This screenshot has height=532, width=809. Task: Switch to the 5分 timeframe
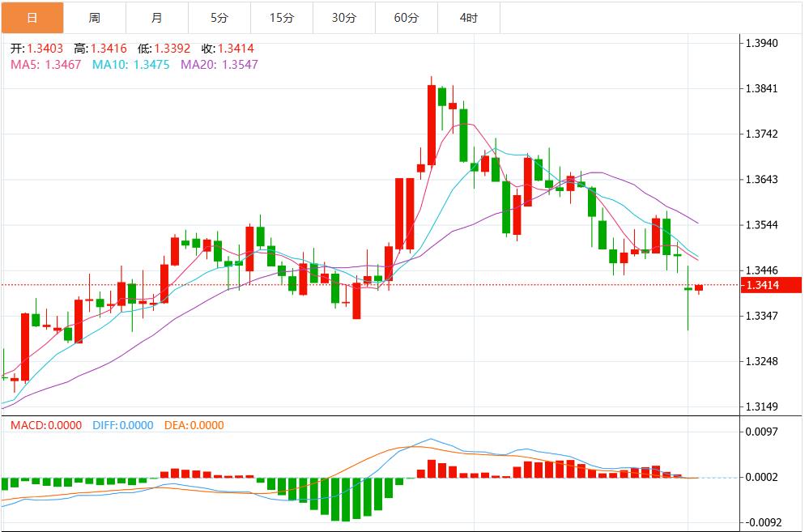point(219,17)
